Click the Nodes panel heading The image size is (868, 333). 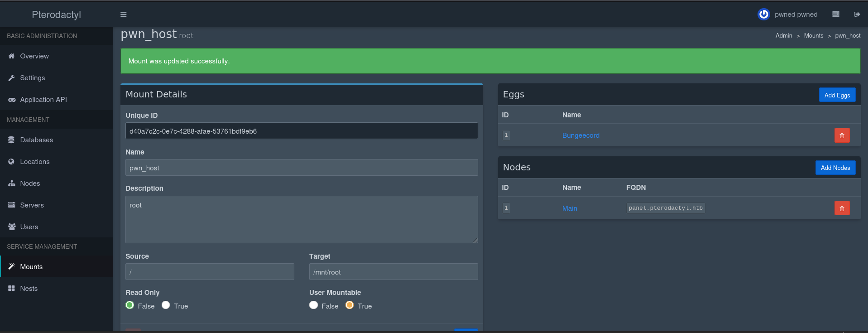(x=517, y=167)
